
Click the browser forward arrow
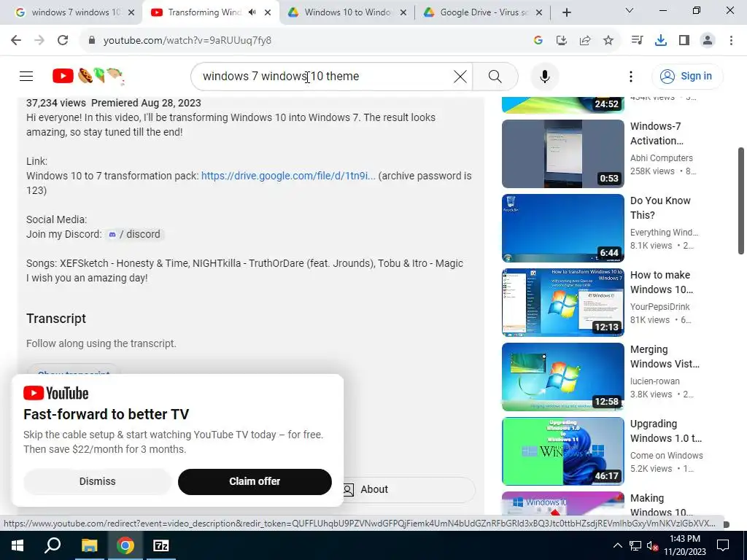pos(39,41)
